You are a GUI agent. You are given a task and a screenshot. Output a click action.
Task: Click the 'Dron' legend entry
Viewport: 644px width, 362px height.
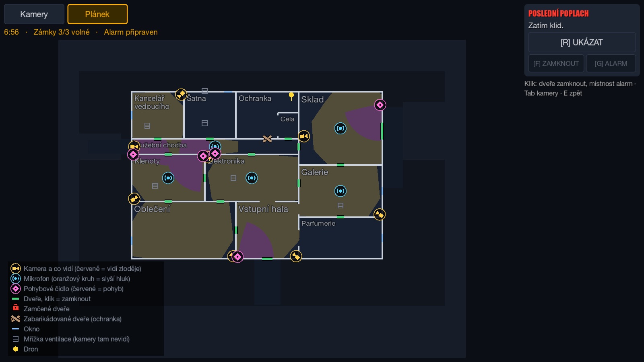pos(25,349)
